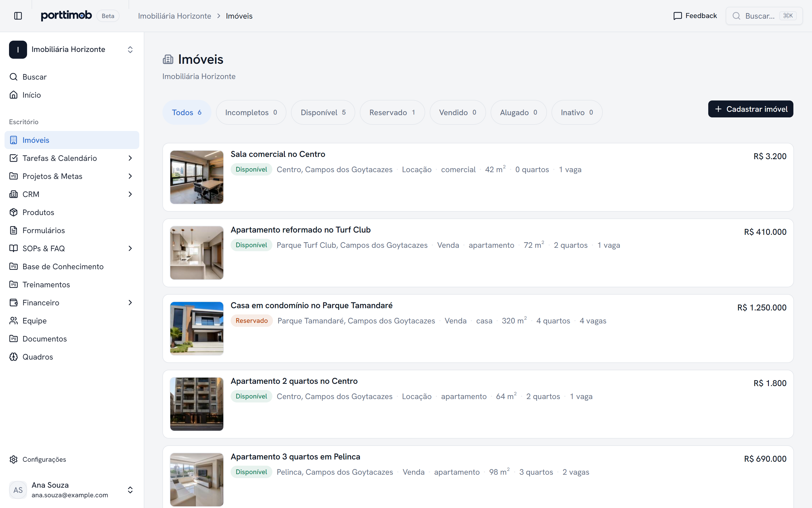Click the Tarefas & Calendário checkbox icon
The height and width of the screenshot is (508, 812).
(x=14, y=158)
